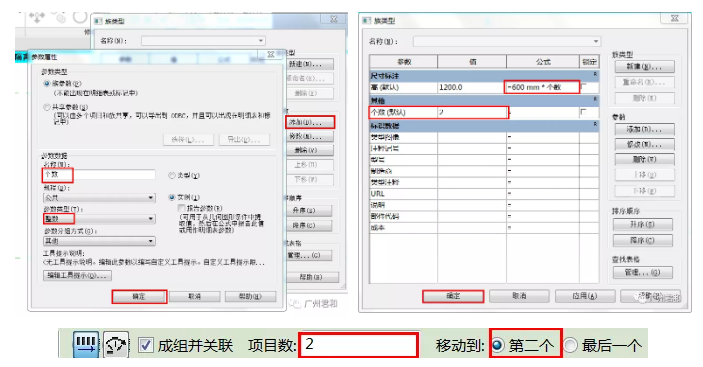Viewport: 703px width, 367px height.
Task: Click 帮助(H) in the 参数属性 dialog
Action: pos(250,297)
